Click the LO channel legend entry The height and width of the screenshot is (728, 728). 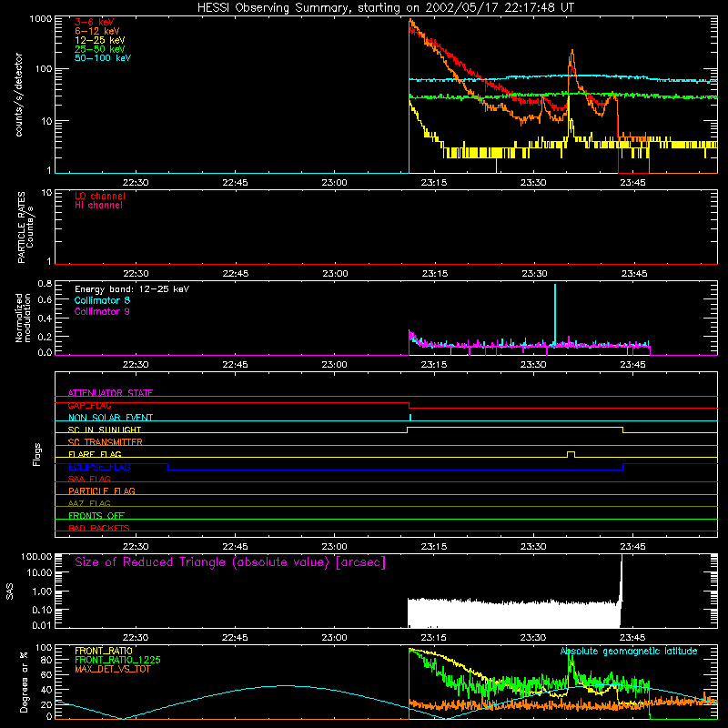[100, 196]
